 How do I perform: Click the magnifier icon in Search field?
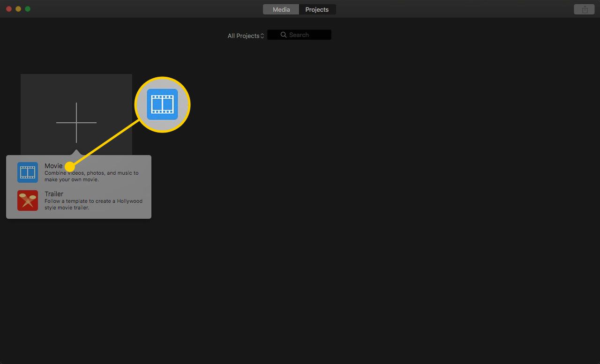(x=284, y=35)
